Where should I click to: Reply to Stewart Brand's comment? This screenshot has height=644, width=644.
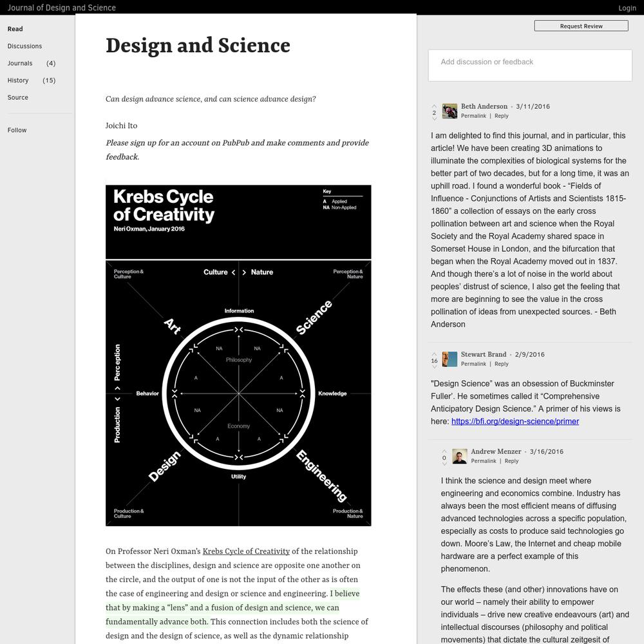tap(502, 364)
